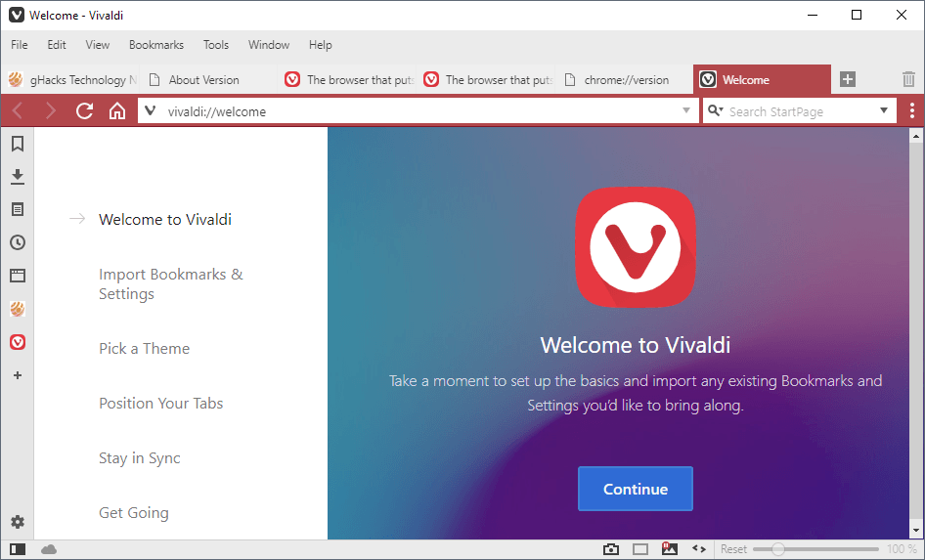Viewport: 925px width, 560px height.
Task: Go to Get Going step
Action: tap(134, 513)
